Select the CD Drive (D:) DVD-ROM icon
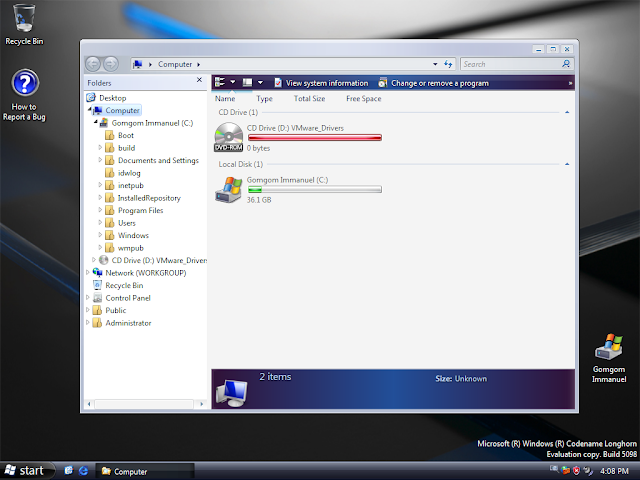 [229, 138]
